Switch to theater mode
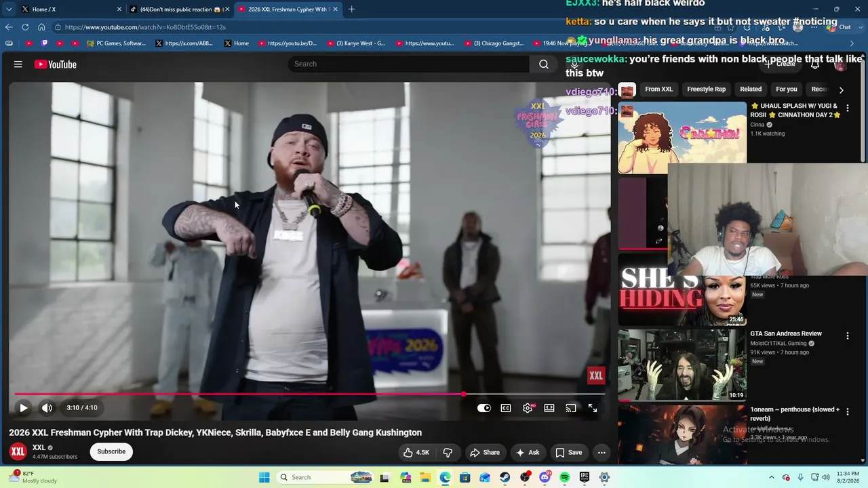Image resolution: width=868 pixels, height=488 pixels. click(x=549, y=408)
